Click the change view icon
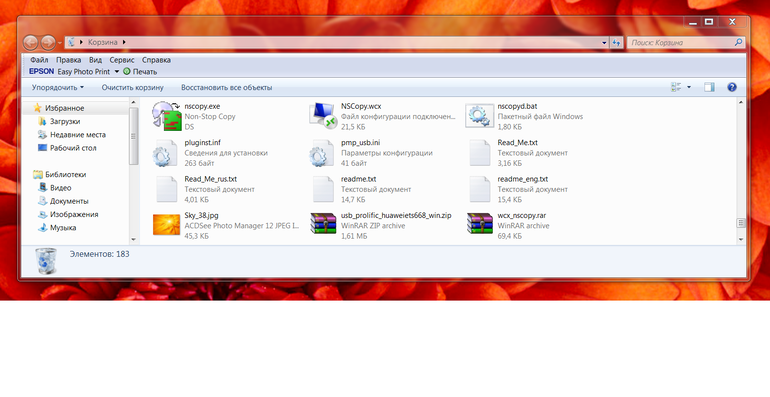The image size is (770, 397). pyautogui.click(x=676, y=87)
